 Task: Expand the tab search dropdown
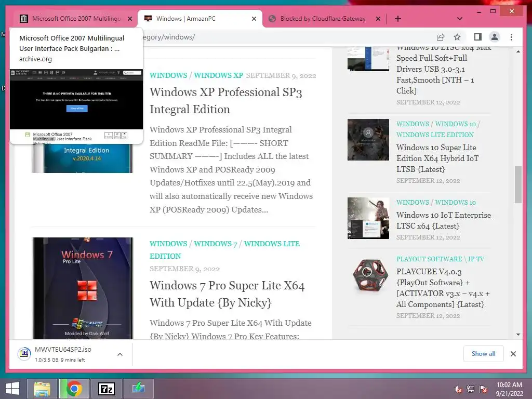coord(459,19)
